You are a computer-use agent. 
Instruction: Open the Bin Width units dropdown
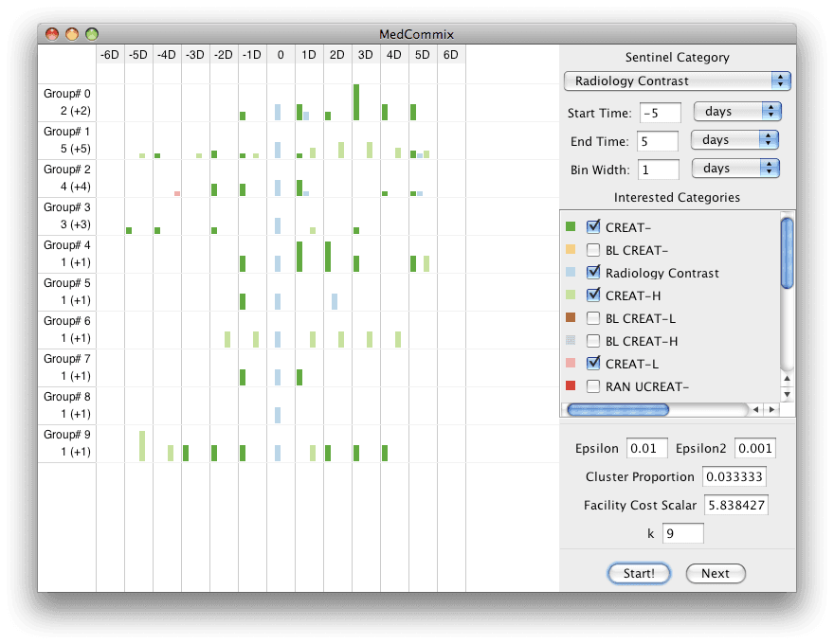[x=734, y=168]
